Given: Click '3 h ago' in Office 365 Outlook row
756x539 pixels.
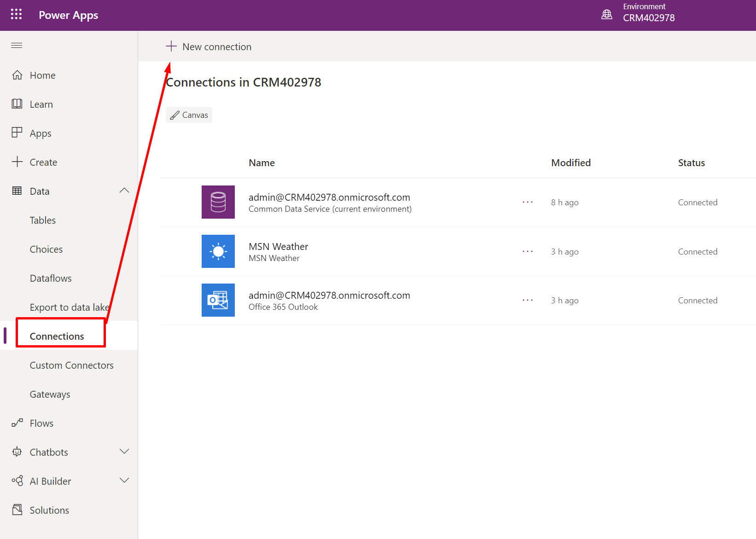Looking at the screenshot, I should (x=565, y=300).
